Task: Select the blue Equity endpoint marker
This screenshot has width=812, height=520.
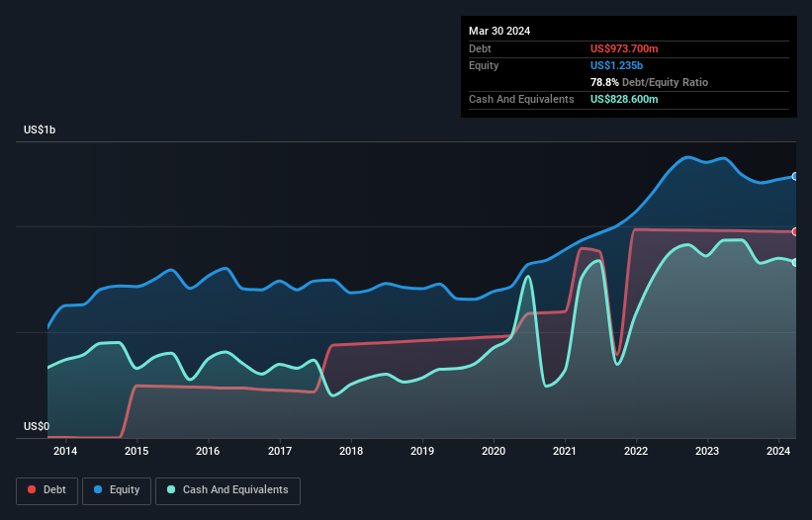Action: pos(795,176)
